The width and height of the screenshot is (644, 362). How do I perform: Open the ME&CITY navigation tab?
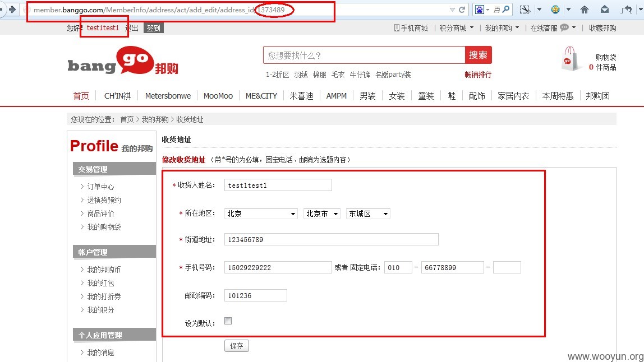coord(261,96)
